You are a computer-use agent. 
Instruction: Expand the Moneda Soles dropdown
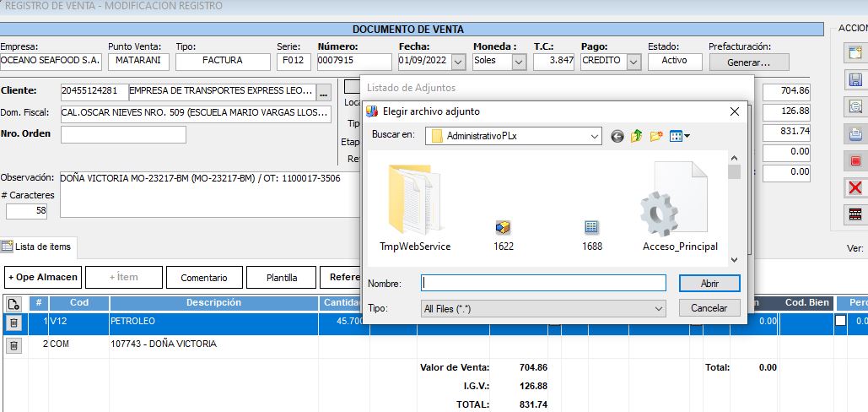click(x=519, y=62)
